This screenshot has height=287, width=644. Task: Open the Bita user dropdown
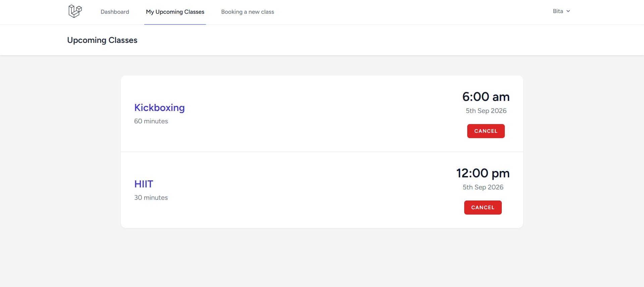click(x=561, y=11)
